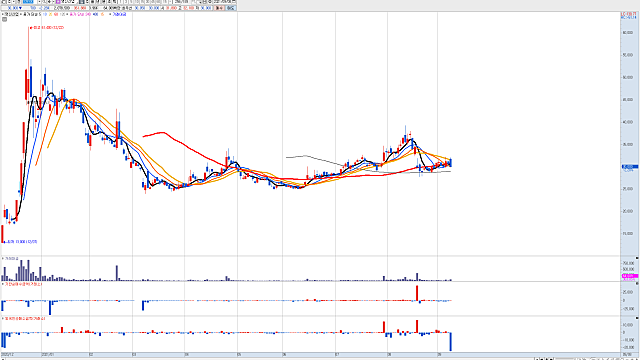Click the small gray icon under chart legend
Image resolution: width=640 pixels, height=360 pixels.
click(x=4, y=19)
